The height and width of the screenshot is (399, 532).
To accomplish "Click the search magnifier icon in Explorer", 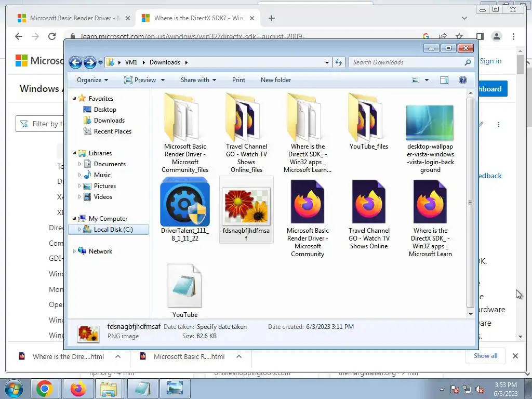I will click(468, 62).
